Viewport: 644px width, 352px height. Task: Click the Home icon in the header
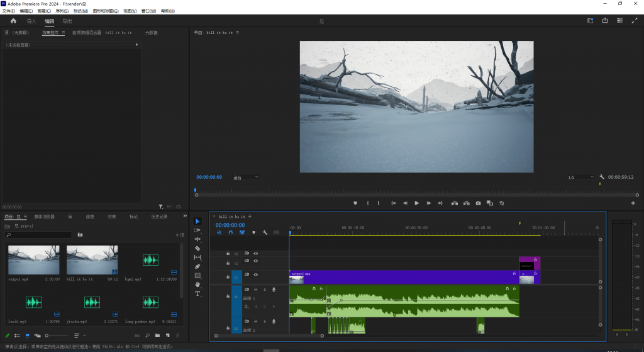click(x=13, y=21)
